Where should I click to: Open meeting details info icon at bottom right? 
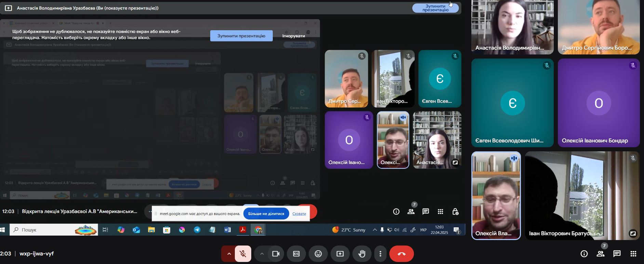tap(584, 254)
